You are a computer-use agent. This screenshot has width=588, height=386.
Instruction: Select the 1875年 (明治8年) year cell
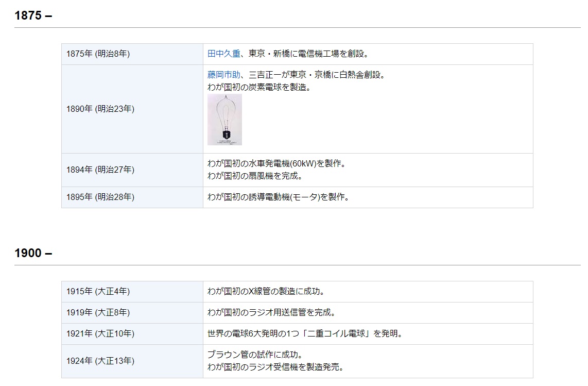click(x=98, y=54)
